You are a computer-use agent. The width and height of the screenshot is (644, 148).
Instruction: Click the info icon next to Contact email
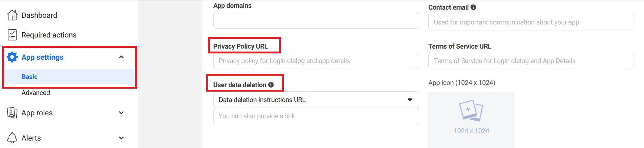click(473, 7)
